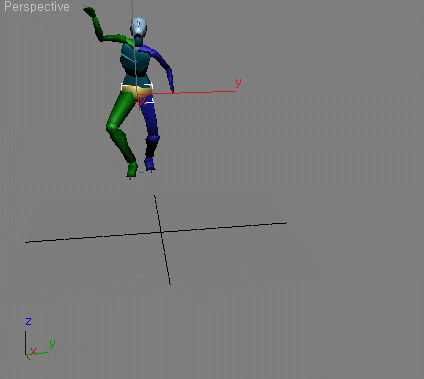
Task: Select the raised green upper arm
Action: pyautogui.click(x=113, y=38)
